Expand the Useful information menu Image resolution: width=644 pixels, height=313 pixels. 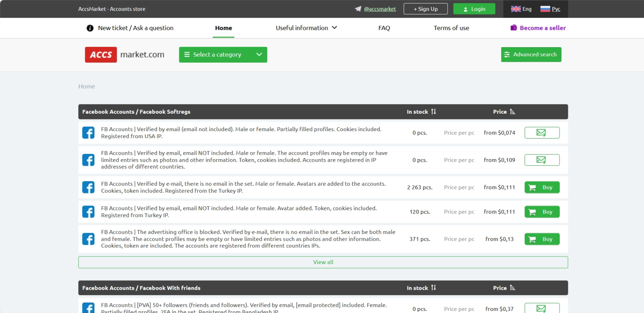(306, 28)
